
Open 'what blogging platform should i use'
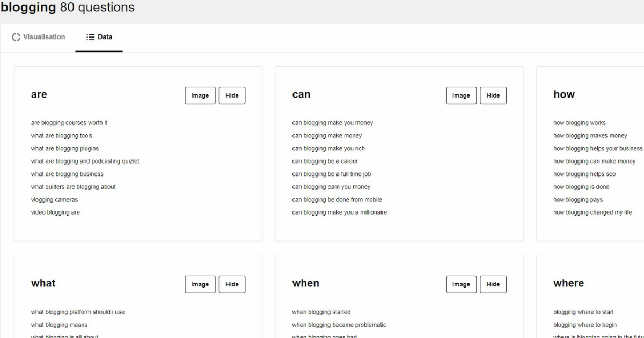[x=78, y=312]
